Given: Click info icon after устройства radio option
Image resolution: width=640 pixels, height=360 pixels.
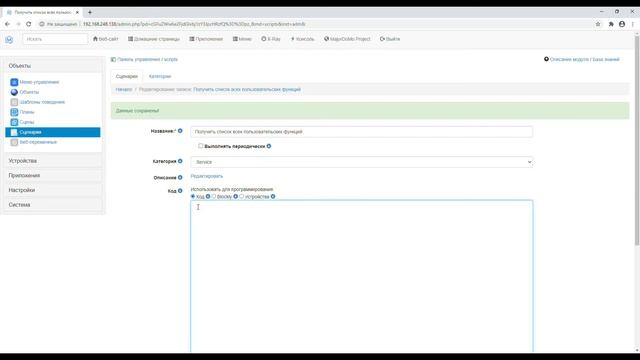Looking at the screenshot, I should (x=273, y=197).
